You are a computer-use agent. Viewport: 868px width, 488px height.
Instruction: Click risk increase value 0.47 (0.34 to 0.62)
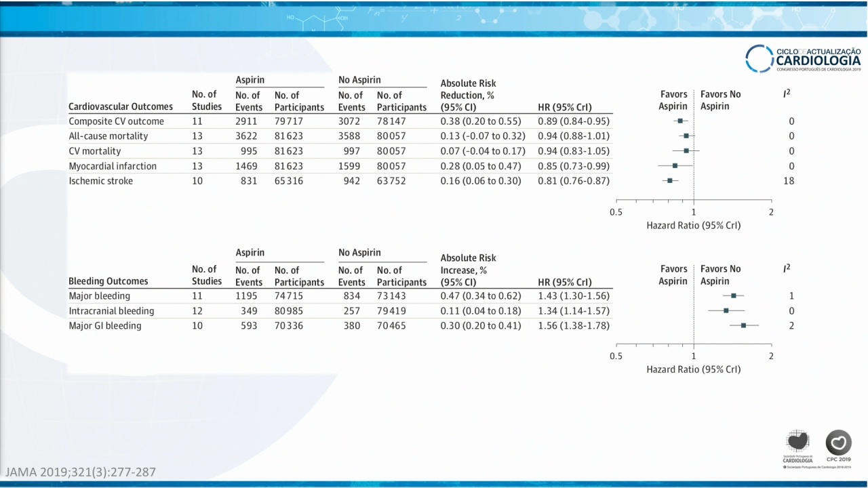(x=481, y=296)
